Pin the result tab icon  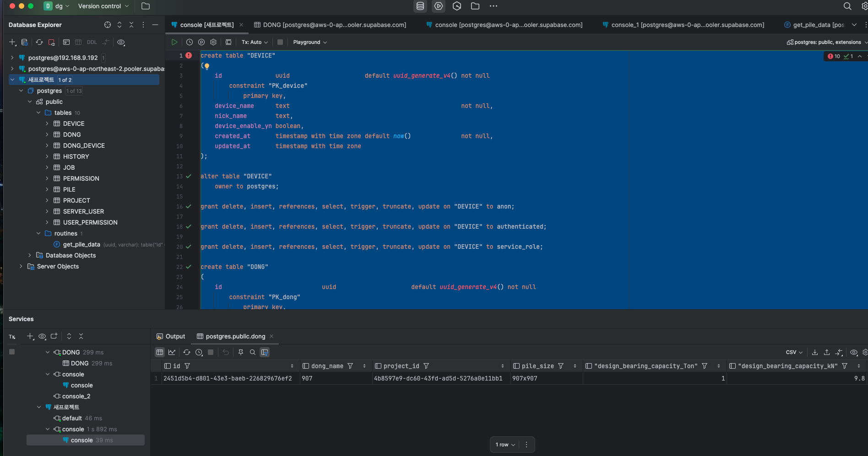click(241, 352)
